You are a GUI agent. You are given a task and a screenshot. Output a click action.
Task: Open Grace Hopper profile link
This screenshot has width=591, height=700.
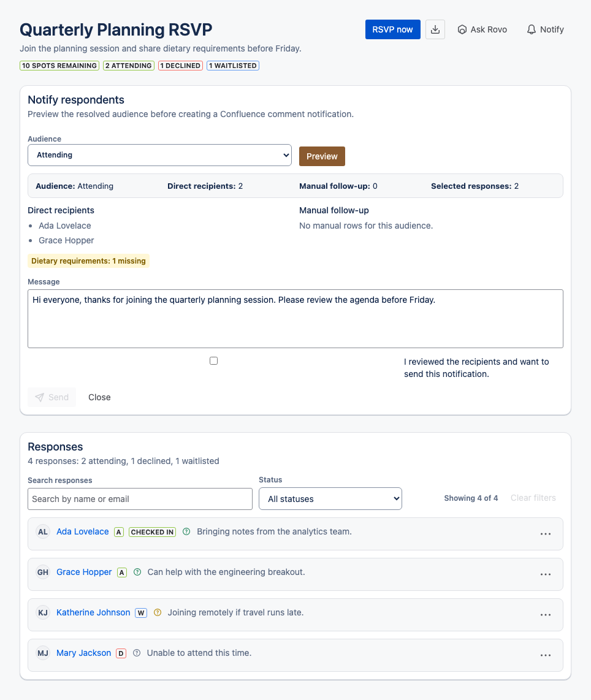pos(84,573)
